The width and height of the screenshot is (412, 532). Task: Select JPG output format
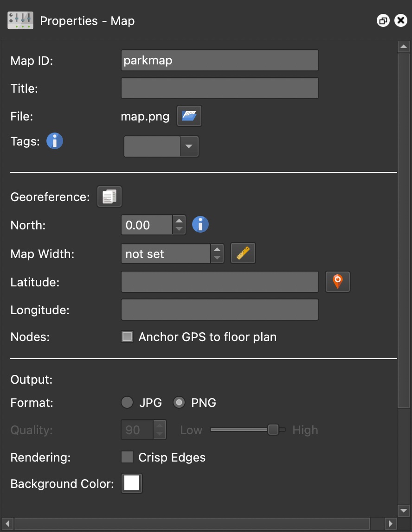[x=127, y=403]
